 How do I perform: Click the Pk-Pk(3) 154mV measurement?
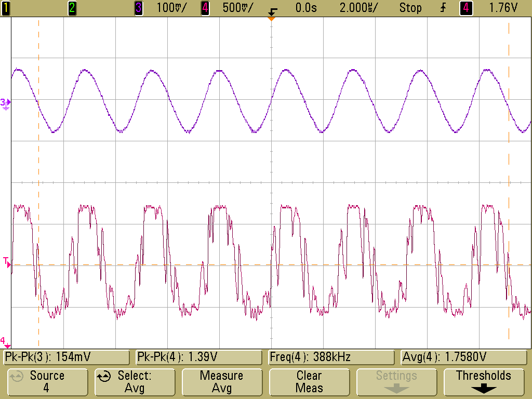click(66, 357)
